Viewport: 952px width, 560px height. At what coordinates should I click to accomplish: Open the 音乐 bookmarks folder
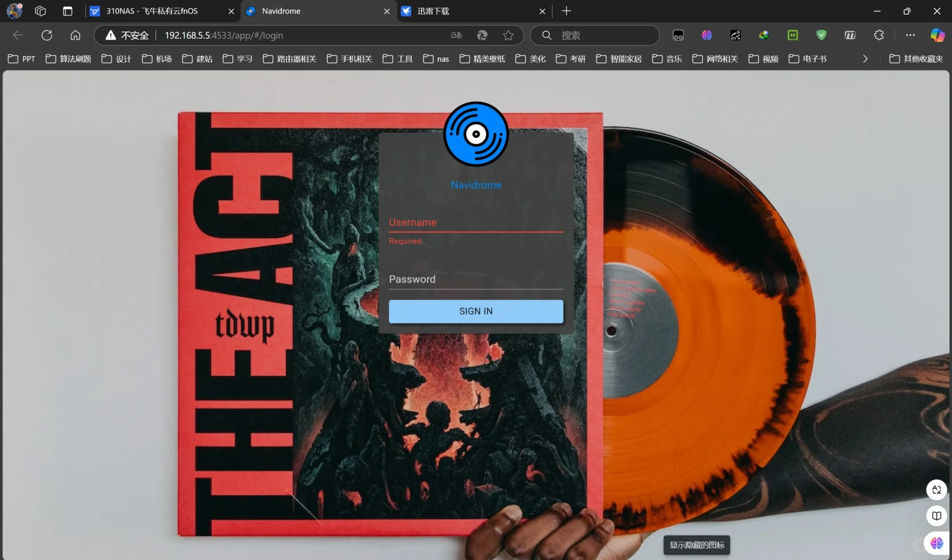coord(667,59)
